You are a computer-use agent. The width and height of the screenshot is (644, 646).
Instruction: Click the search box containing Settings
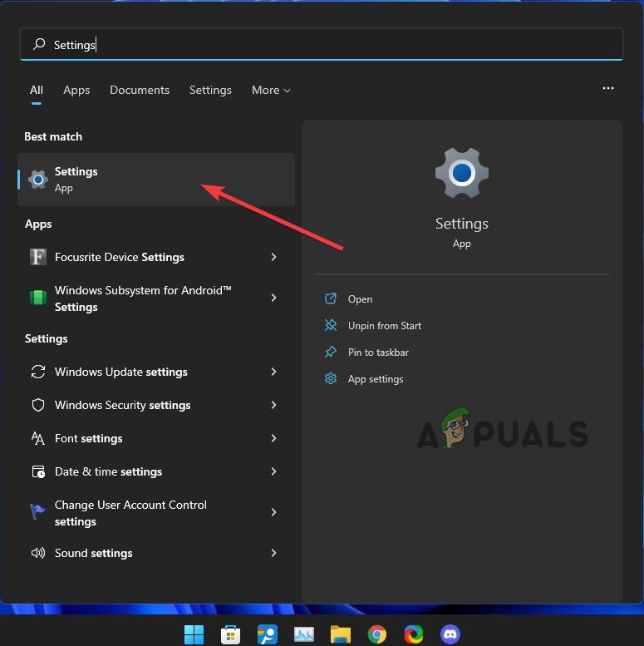[322, 44]
